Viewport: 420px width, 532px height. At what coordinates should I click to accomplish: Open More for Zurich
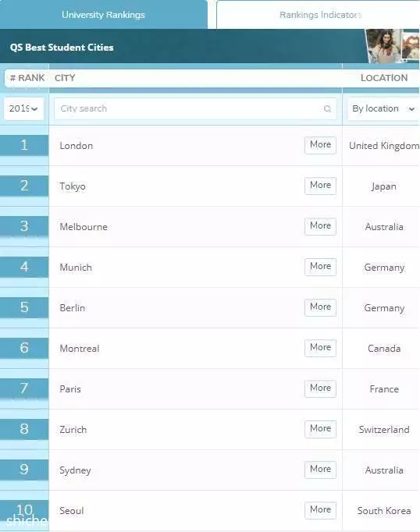[320, 429]
